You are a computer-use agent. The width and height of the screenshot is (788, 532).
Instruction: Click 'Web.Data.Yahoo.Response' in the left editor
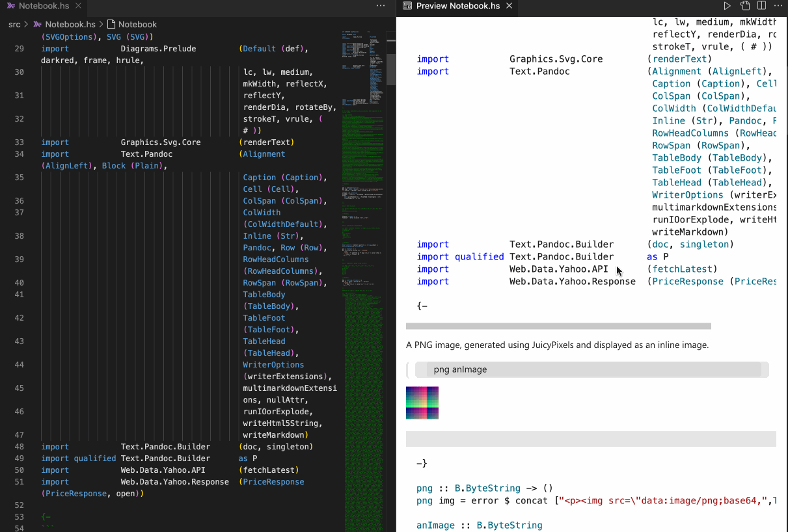175,482
